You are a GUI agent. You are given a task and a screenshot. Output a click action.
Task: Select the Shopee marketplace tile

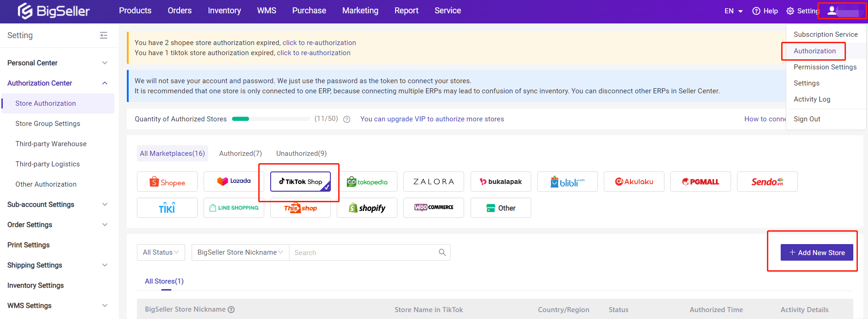167,182
